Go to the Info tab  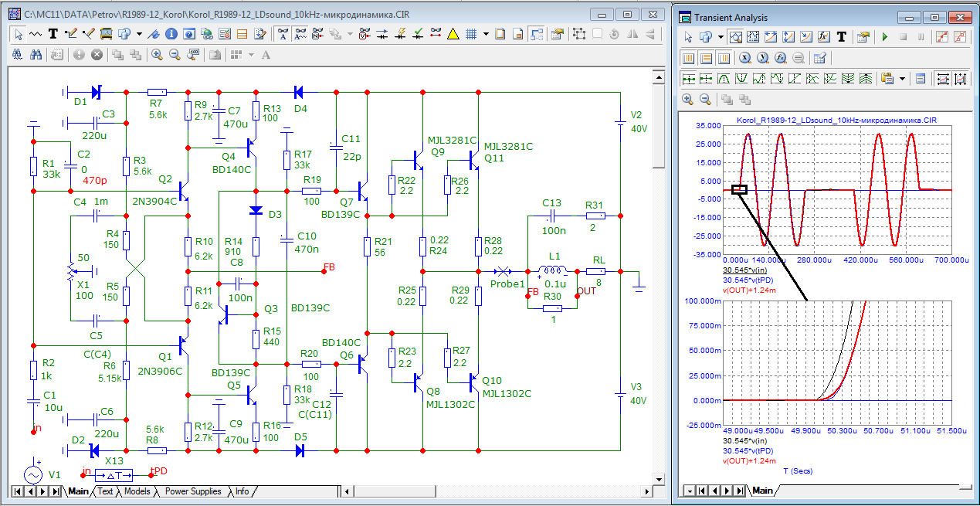pyautogui.click(x=242, y=491)
